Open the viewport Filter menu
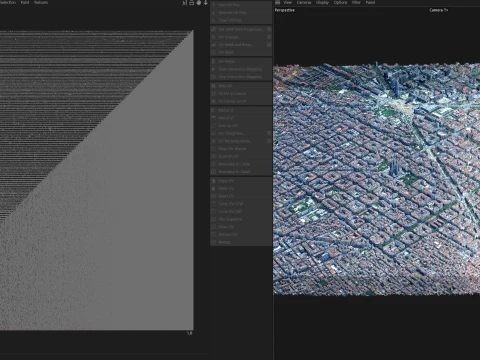 (356, 2)
